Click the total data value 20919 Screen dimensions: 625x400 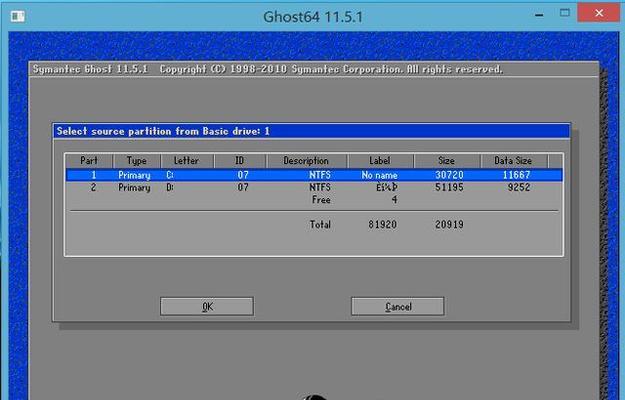click(x=449, y=224)
